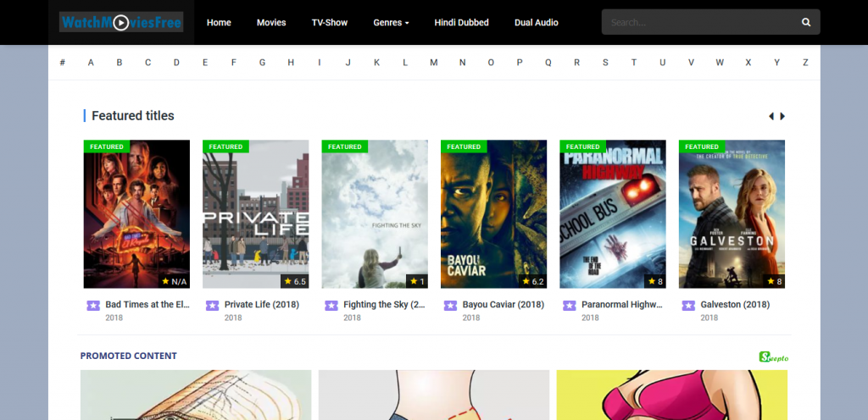Open the TV-Show section
868x420 pixels.
click(x=330, y=23)
